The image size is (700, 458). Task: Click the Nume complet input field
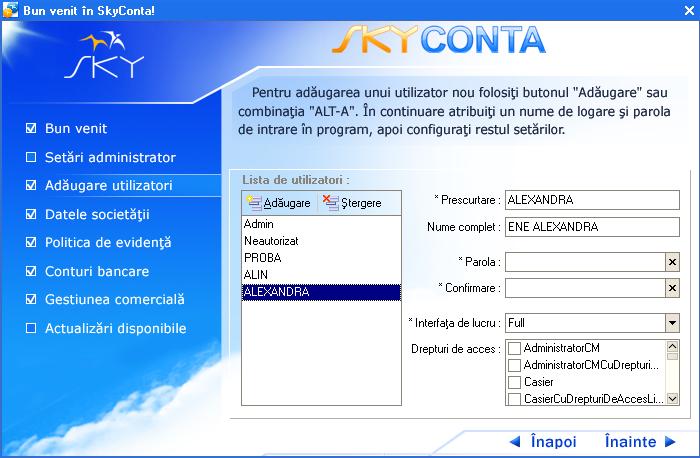[592, 227]
